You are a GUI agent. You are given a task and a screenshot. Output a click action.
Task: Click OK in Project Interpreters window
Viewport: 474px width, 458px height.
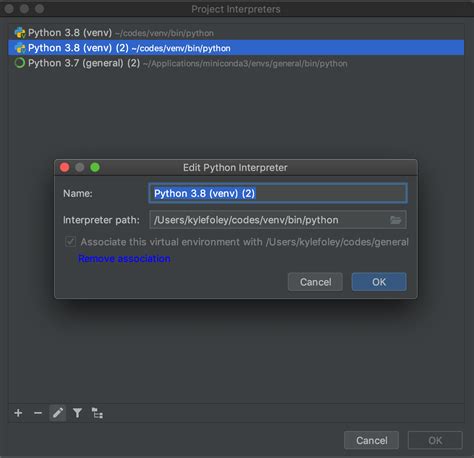[435, 440]
